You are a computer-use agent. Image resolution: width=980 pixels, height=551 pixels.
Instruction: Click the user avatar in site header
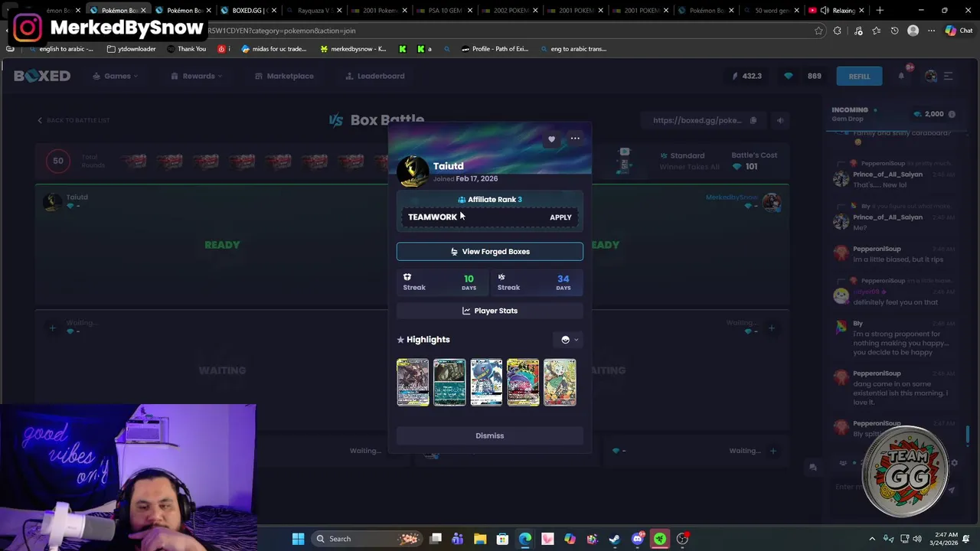tap(930, 76)
